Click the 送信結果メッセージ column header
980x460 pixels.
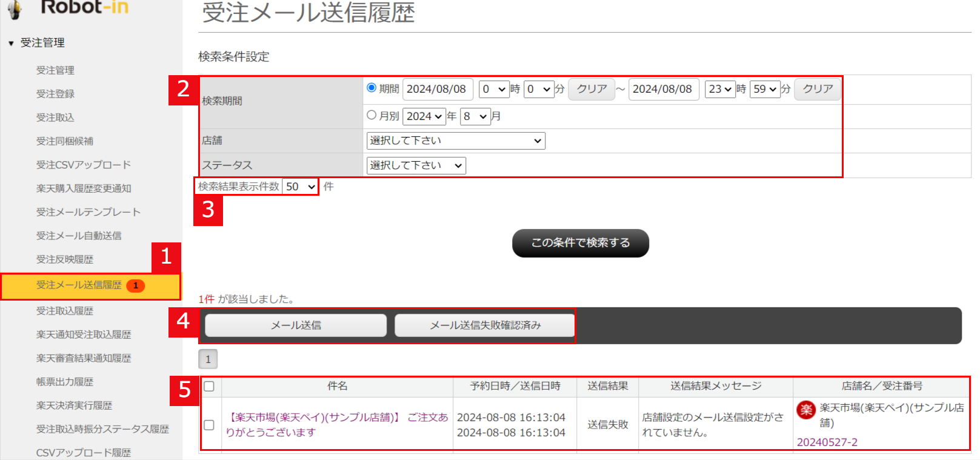point(716,386)
